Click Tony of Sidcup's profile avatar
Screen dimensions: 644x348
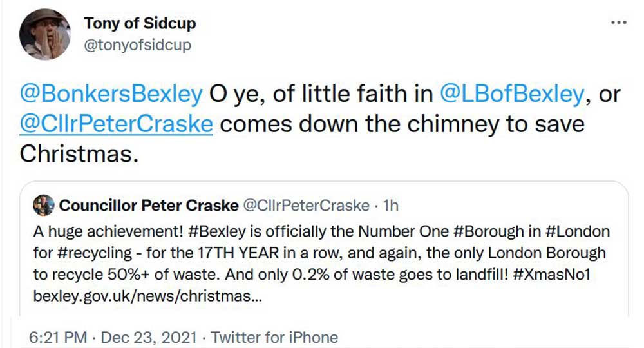pyautogui.click(x=45, y=35)
